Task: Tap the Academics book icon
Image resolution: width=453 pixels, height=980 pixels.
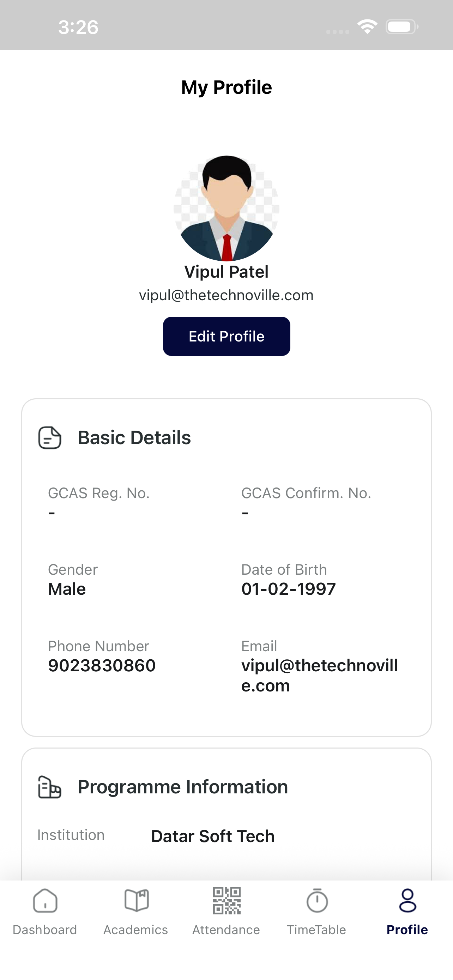Action: coord(136,901)
